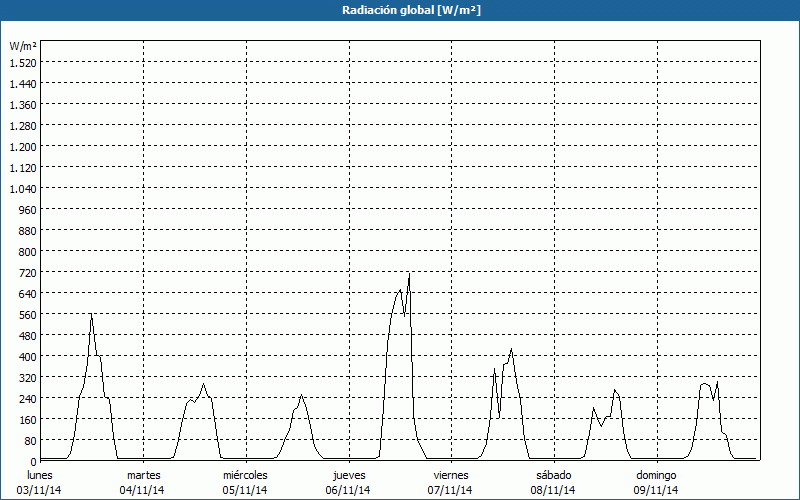Select the jueves 06/11/14 date label

[348, 482]
